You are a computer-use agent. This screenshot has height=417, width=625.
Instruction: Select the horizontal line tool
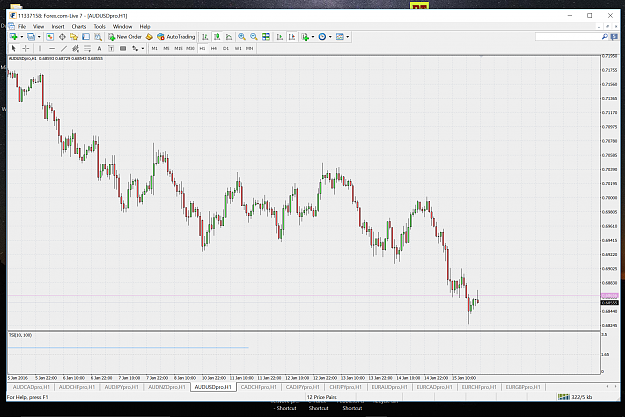52,49
